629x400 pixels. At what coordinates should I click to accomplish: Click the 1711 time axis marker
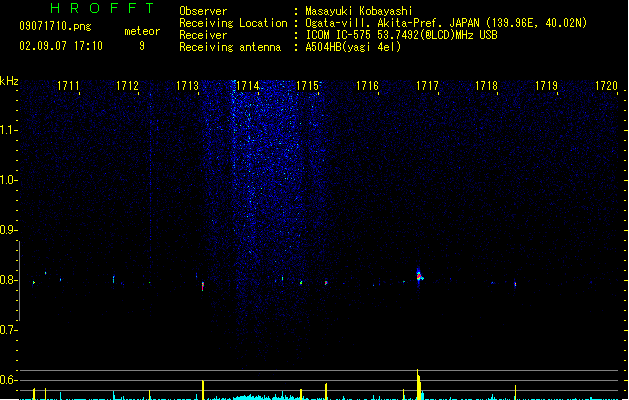(68, 86)
